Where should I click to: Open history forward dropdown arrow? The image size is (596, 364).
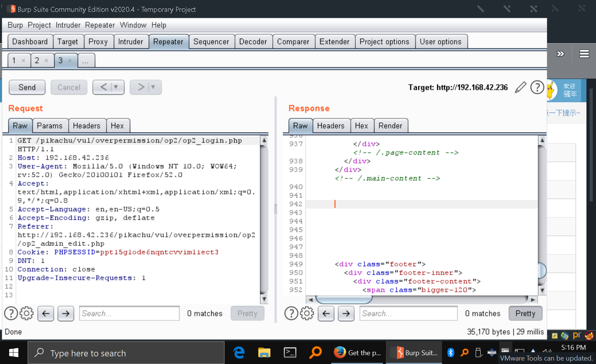click(153, 87)
